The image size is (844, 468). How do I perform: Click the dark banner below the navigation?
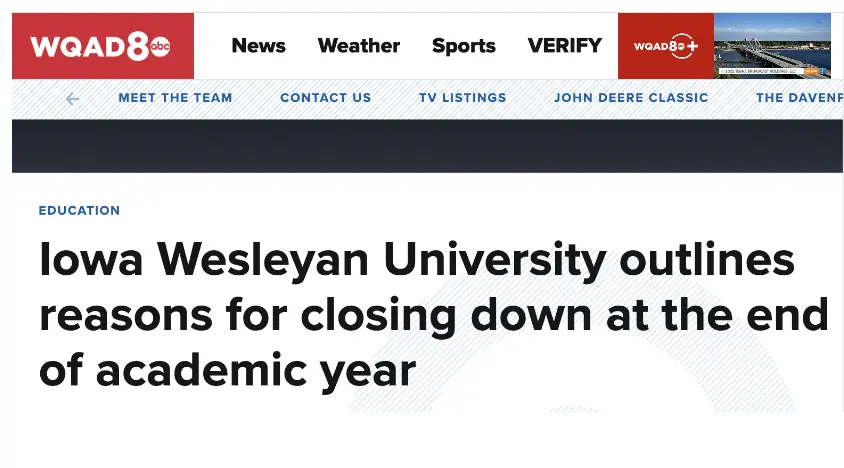[427, 146]
